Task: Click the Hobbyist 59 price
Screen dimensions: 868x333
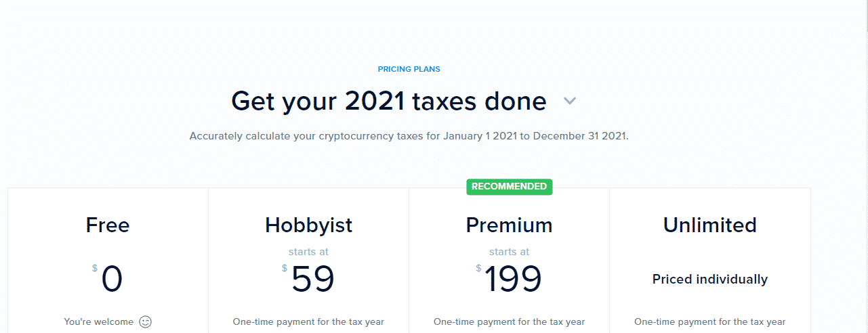Action: (313, 279)
